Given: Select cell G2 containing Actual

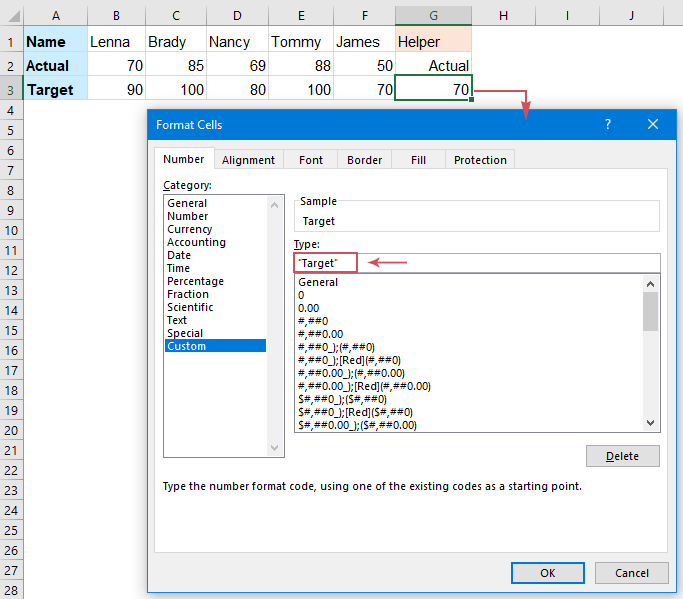Looking at the screenshot, I should [x=432, y=66].
